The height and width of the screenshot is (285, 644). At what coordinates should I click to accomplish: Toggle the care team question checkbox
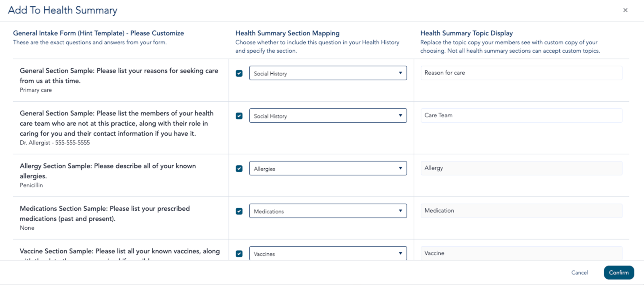(239, 116)
